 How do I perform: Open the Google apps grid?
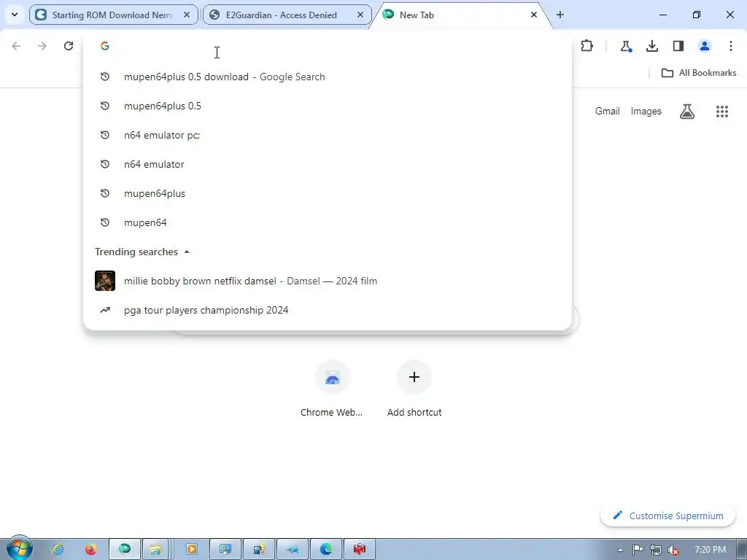pos(721,112)
